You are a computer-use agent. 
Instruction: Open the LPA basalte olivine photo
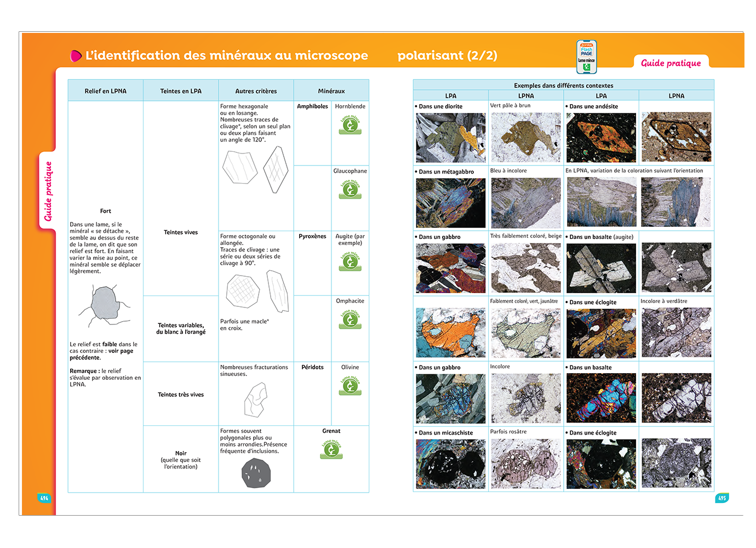601,398
